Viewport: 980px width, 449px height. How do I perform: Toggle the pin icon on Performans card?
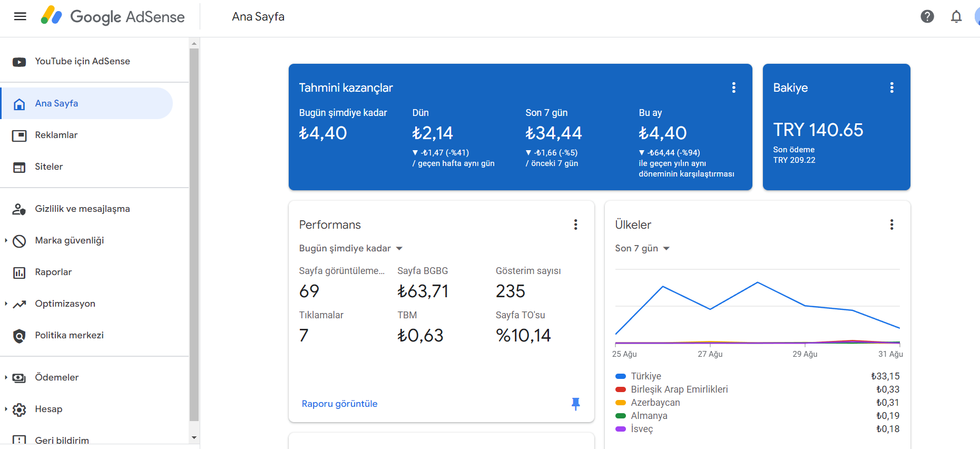[575, 404]
